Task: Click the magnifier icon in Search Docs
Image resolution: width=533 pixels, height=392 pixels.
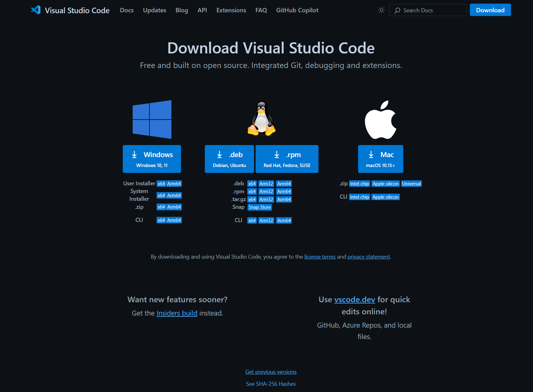Action: 397,10
